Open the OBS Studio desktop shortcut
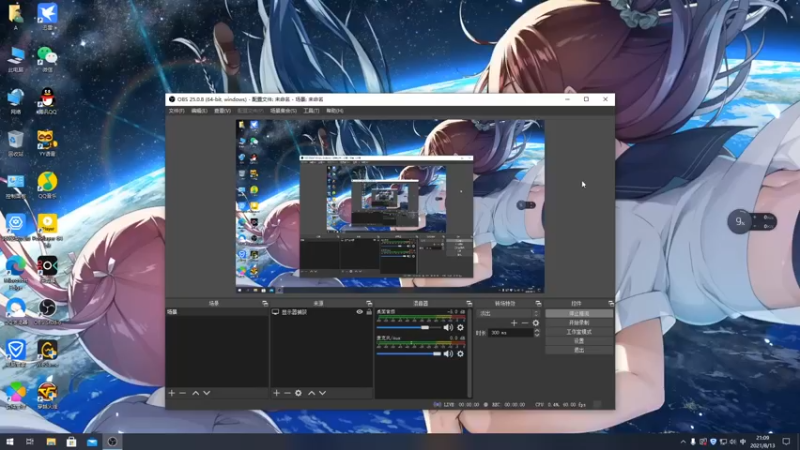 click(47, 311)
